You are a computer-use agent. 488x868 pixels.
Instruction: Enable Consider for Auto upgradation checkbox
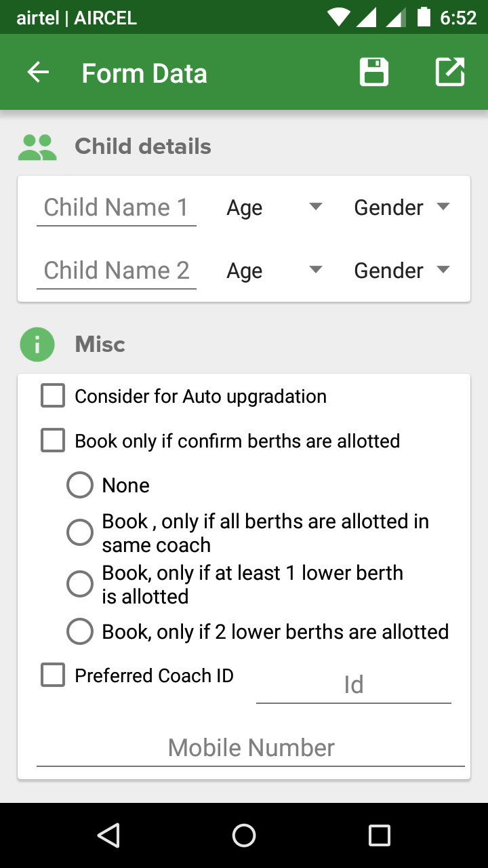click(x=53, y=396)
